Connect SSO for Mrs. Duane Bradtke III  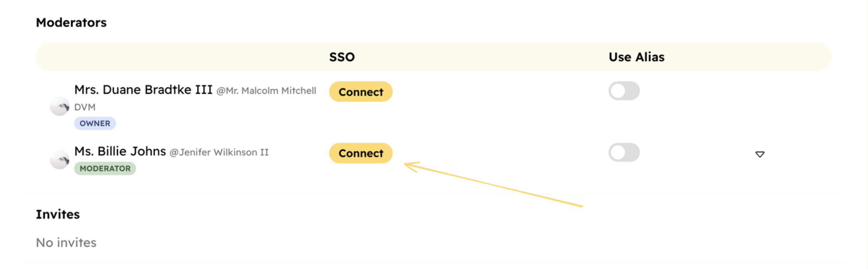pyautogui.click(x=360, y=92)
